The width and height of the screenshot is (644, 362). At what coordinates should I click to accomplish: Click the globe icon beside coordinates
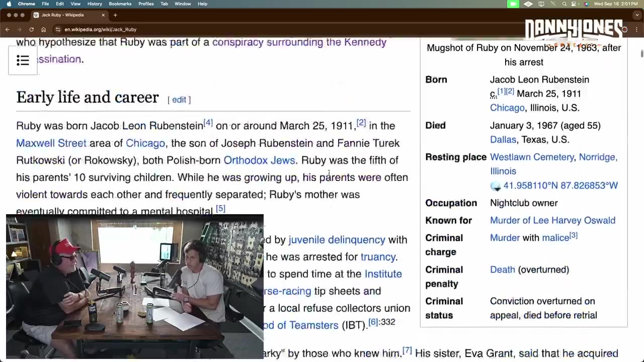pos(496,186)
